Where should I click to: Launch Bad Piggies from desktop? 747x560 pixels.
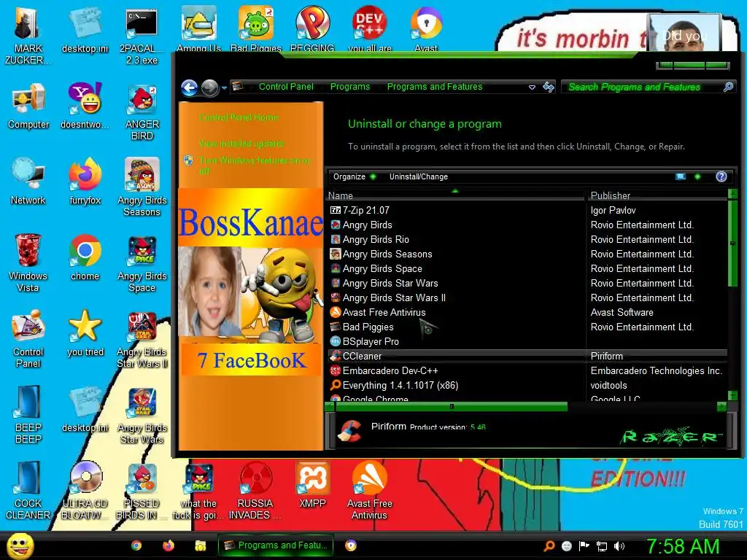click(x=256, y=28)
